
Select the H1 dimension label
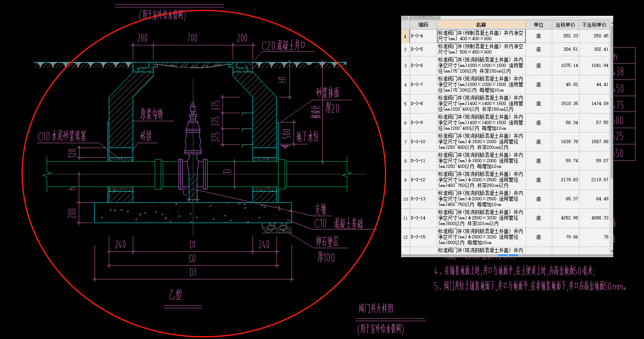coord(283,79)
